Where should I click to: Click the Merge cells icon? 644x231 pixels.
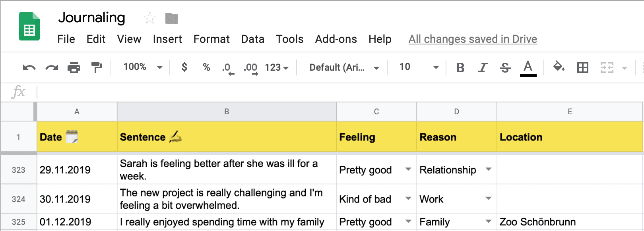point(607,67)
